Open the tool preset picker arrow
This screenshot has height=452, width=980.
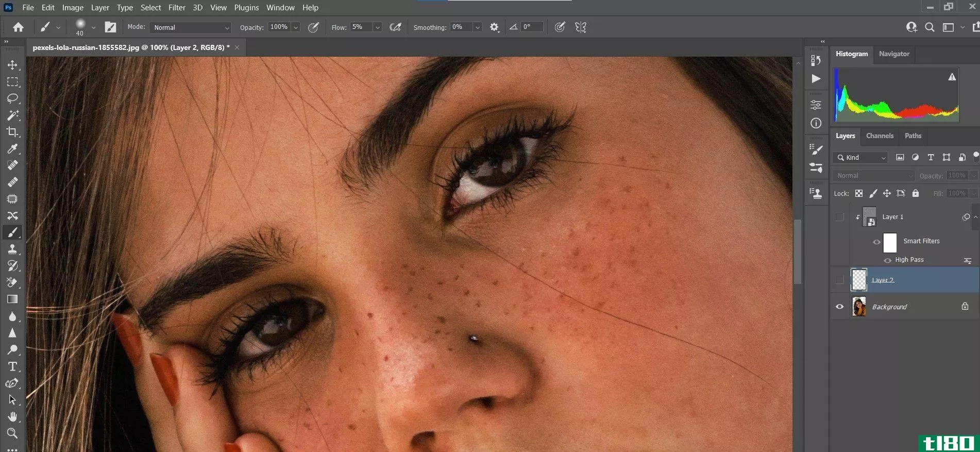[x=58, y=27]
